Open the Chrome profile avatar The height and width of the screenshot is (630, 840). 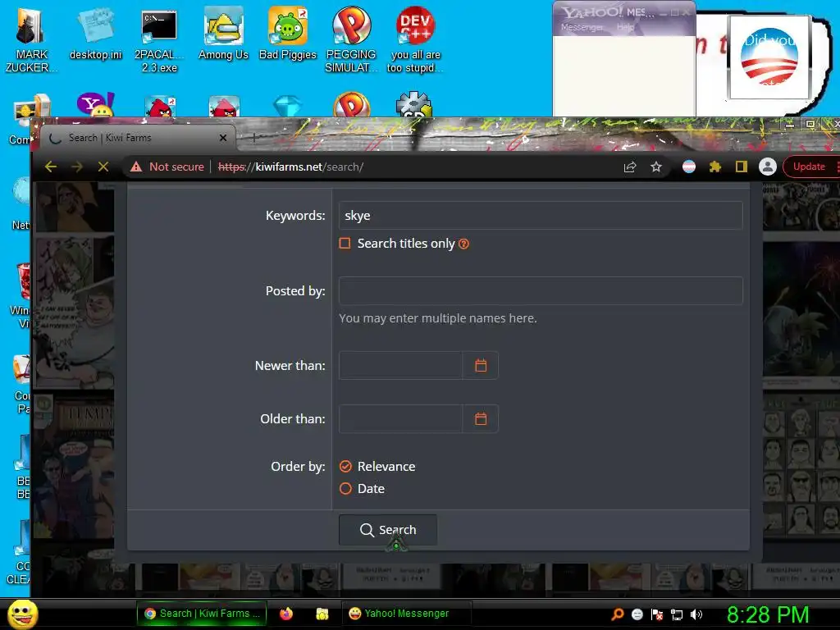coord(768,167)
